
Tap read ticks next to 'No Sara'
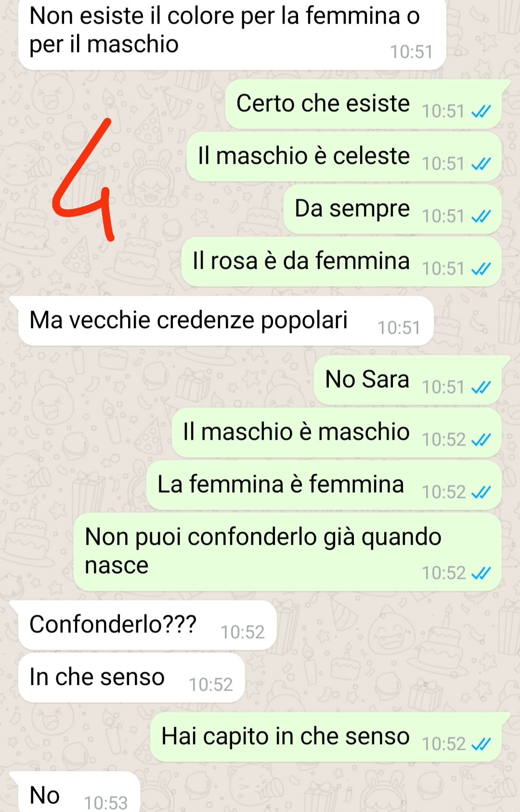click(481, 388)
